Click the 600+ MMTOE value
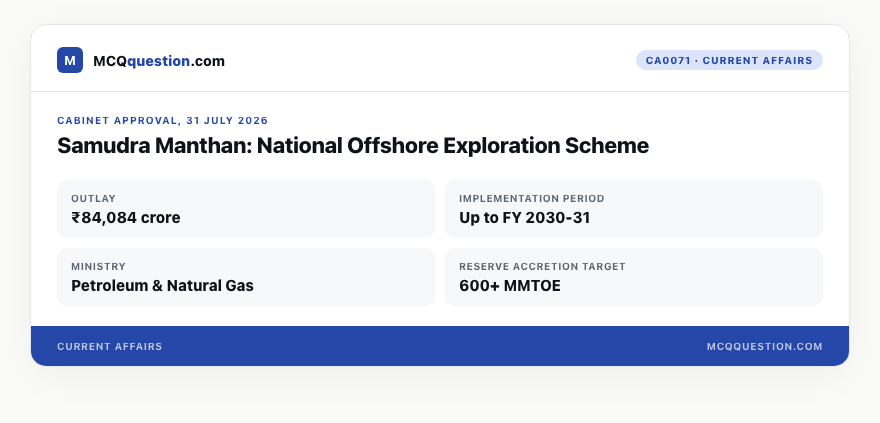 [510, 286]
